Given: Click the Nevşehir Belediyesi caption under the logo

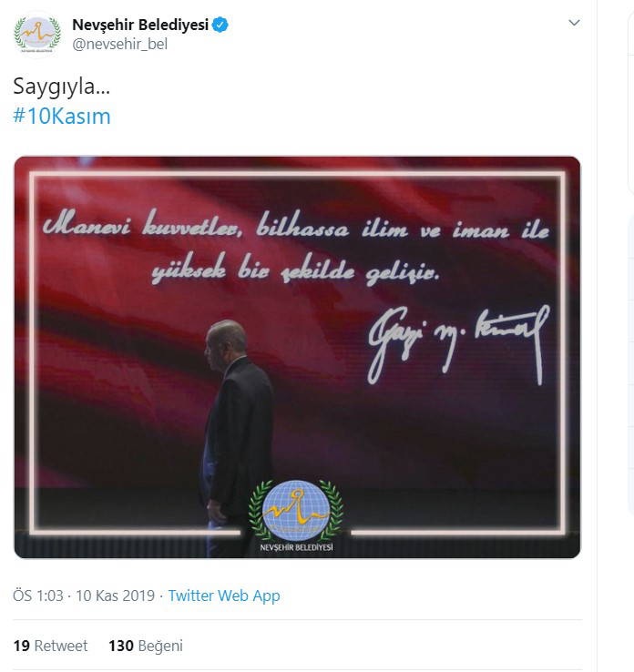Looking at the screenshot, I should [x=296, y=547].
